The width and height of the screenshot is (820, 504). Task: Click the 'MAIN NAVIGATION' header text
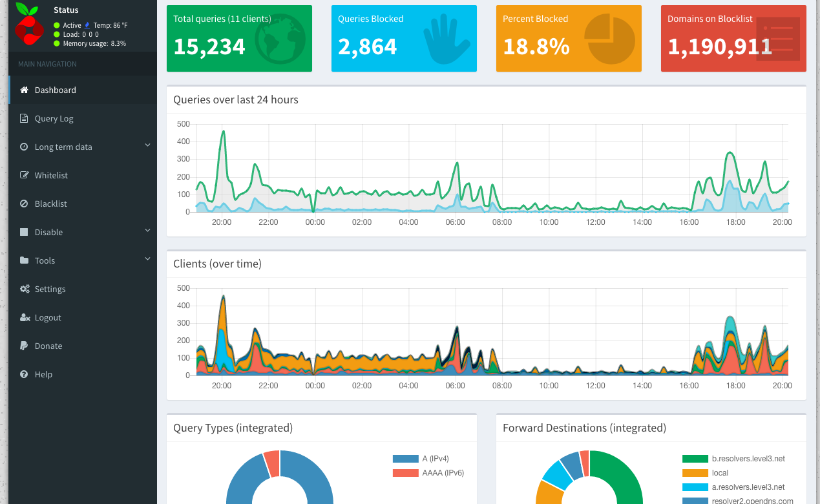tap(47, 64)
